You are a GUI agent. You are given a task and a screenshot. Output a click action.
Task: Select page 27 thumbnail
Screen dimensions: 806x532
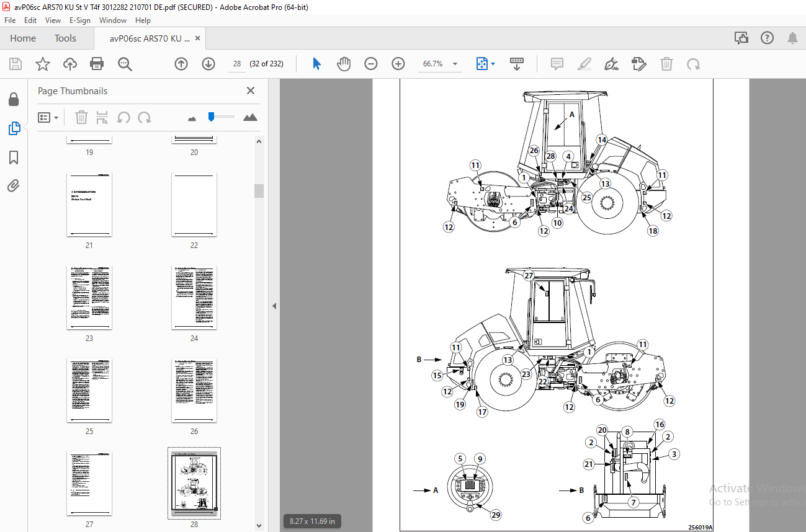click(89, 484)
